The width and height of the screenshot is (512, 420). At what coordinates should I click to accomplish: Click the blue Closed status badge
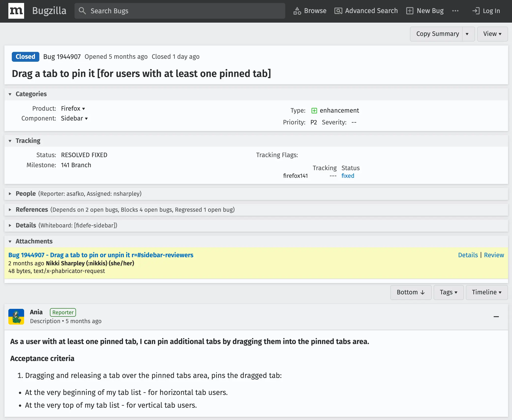[x=26, y=57]
